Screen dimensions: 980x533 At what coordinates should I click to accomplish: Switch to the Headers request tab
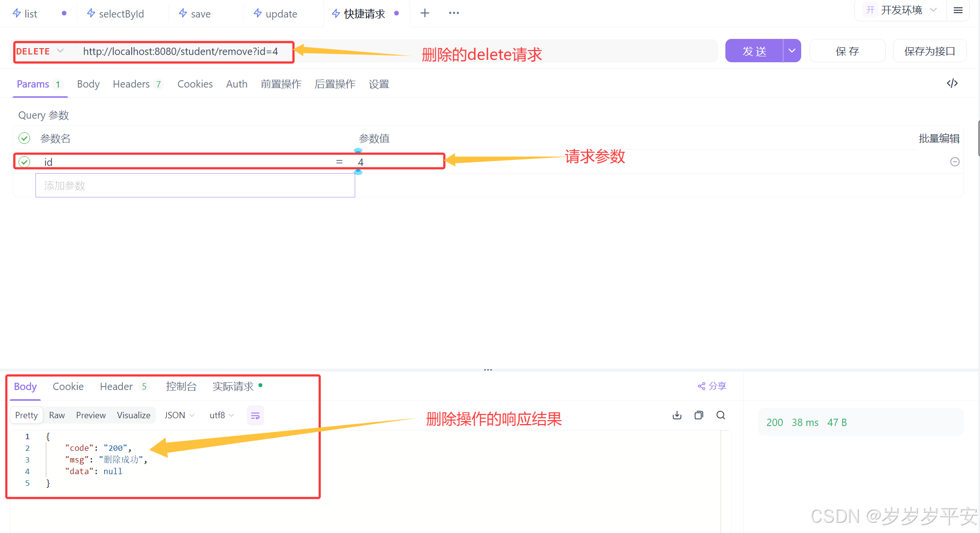coord(131,84)
